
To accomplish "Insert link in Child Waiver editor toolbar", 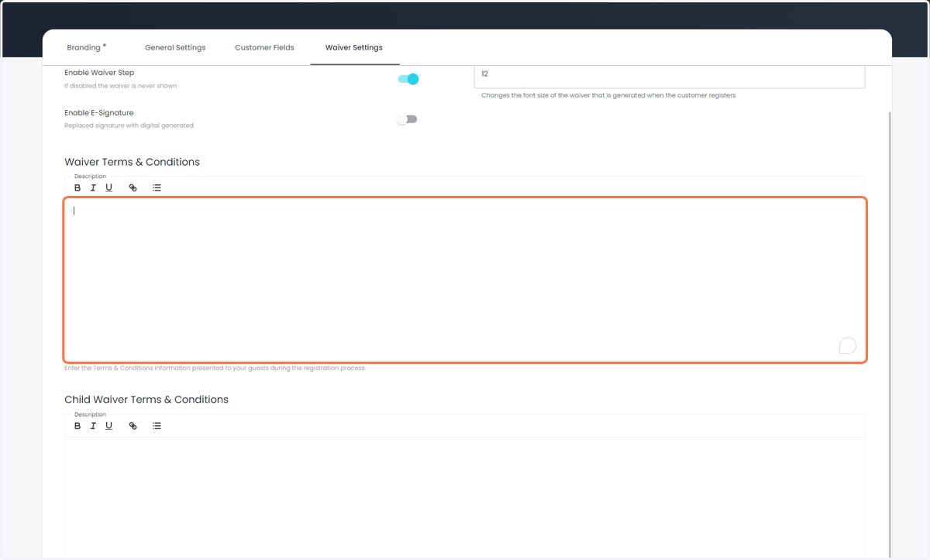I will coord(133,426).
